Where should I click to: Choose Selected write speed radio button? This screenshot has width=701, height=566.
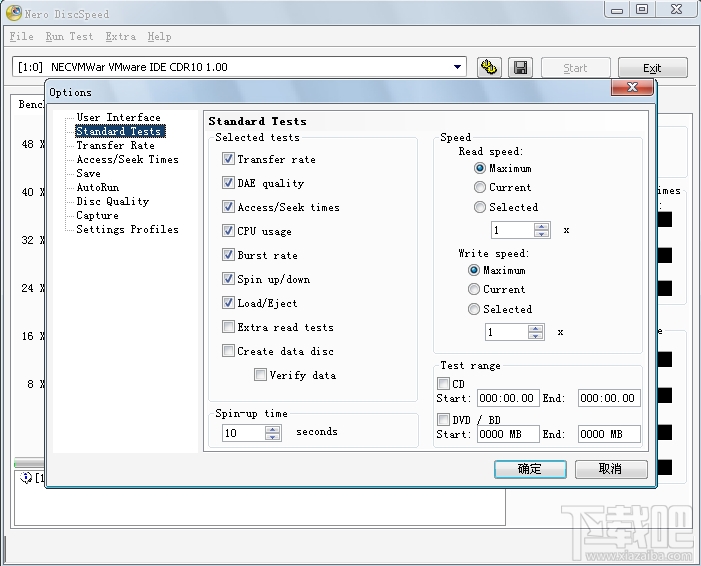pyautogui.click(x=473, y=309)
